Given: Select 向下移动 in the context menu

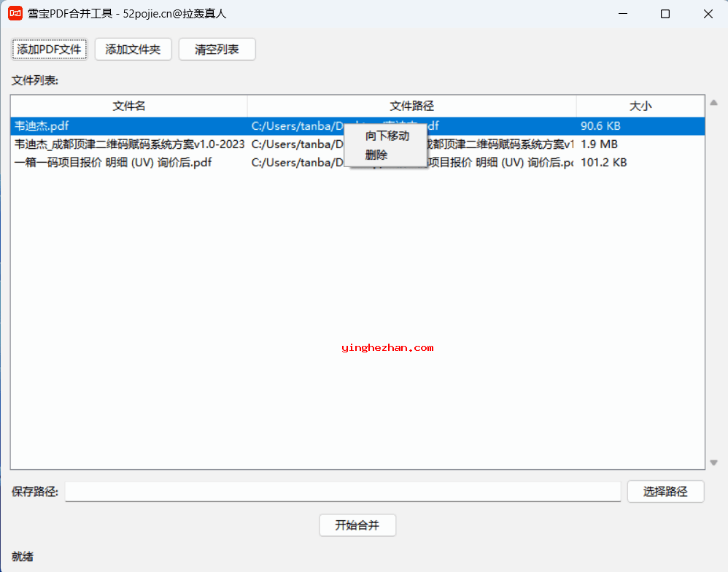Looking at the screenshot, I should coord(387,136).
